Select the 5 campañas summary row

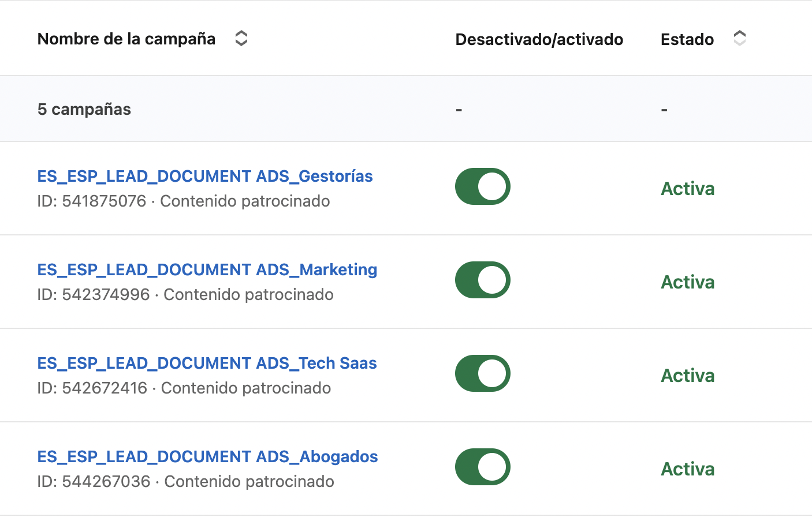click(84, 108)
